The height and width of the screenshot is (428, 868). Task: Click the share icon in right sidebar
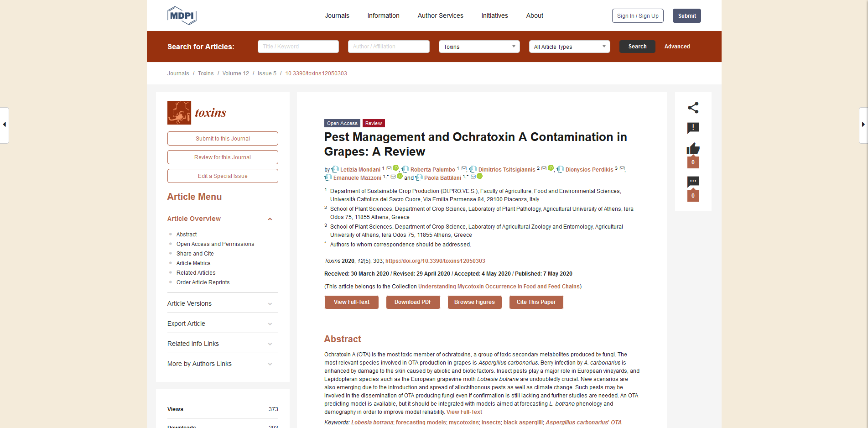pos(693,108)
